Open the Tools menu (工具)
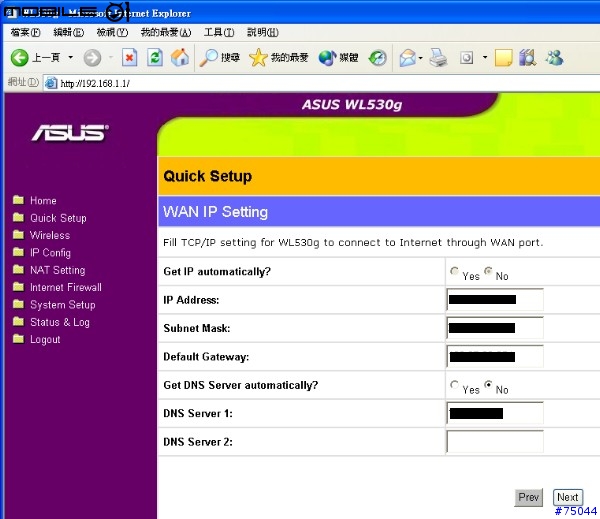600x519 pixels. 219,32
